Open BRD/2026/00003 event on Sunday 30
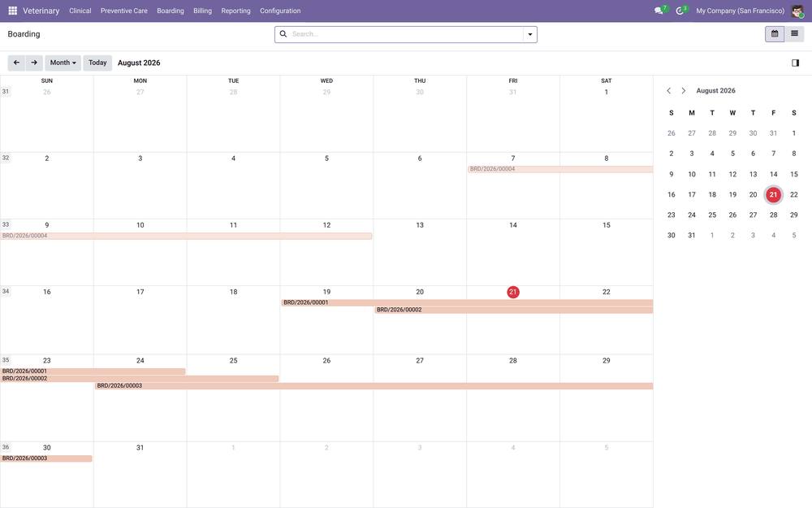Viewport: 812px width, 508px height. click(x=46, y=458)
